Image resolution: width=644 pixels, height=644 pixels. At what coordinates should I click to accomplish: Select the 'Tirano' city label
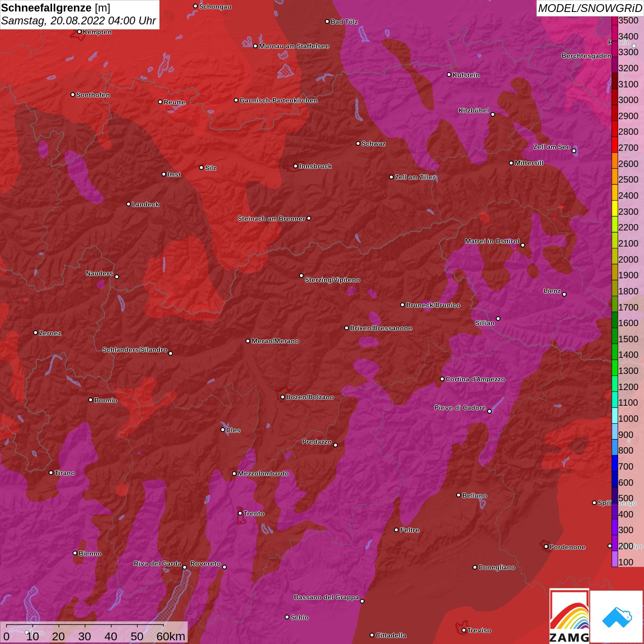(64, 473)
